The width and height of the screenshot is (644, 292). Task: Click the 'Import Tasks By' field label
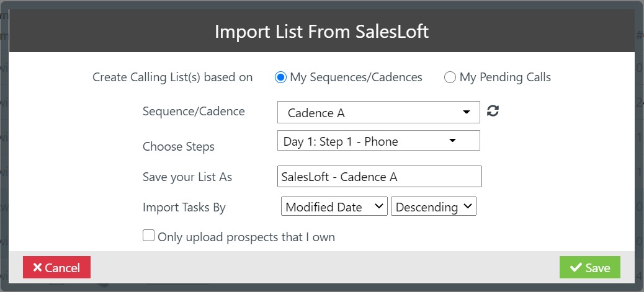pos(184,208)
